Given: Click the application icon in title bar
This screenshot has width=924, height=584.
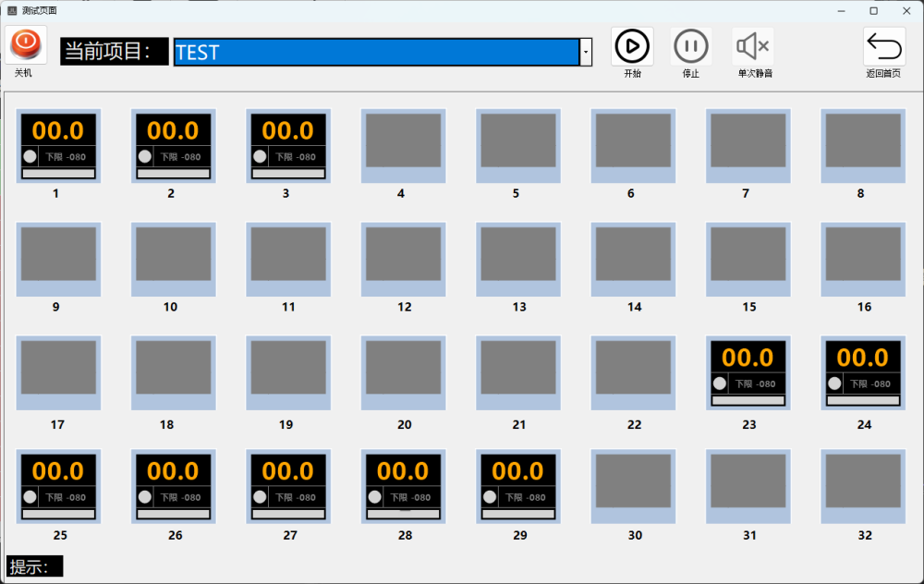Looking at the screenshot, I should 12,10.
